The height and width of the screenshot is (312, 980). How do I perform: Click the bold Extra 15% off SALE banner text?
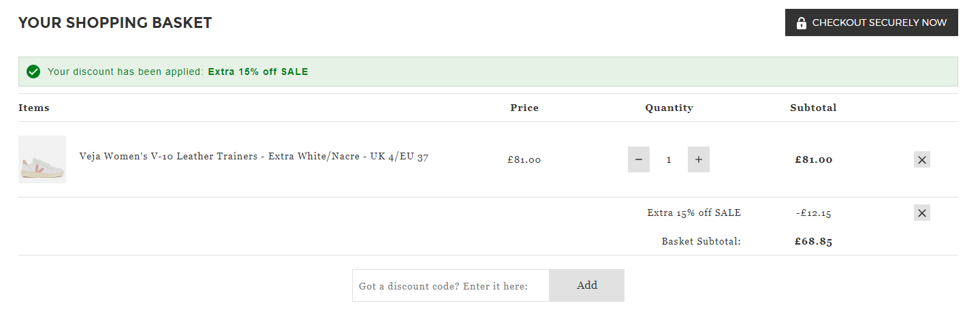258,72
